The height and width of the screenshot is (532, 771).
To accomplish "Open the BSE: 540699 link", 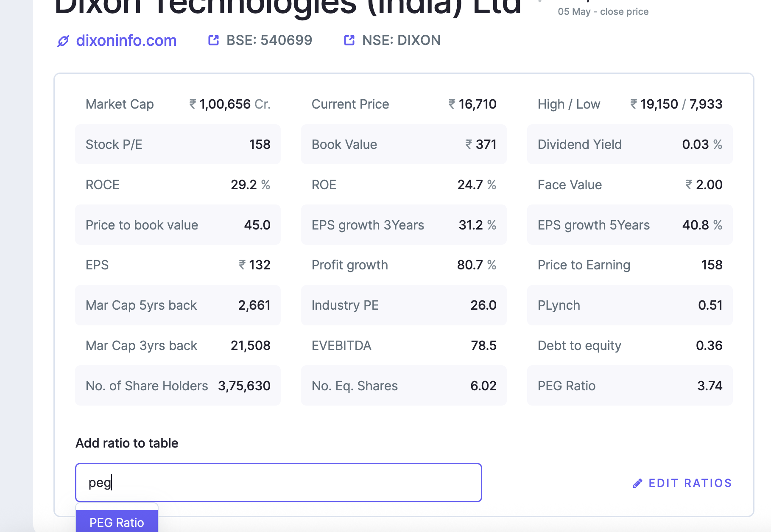I will [x=269, y=40].
